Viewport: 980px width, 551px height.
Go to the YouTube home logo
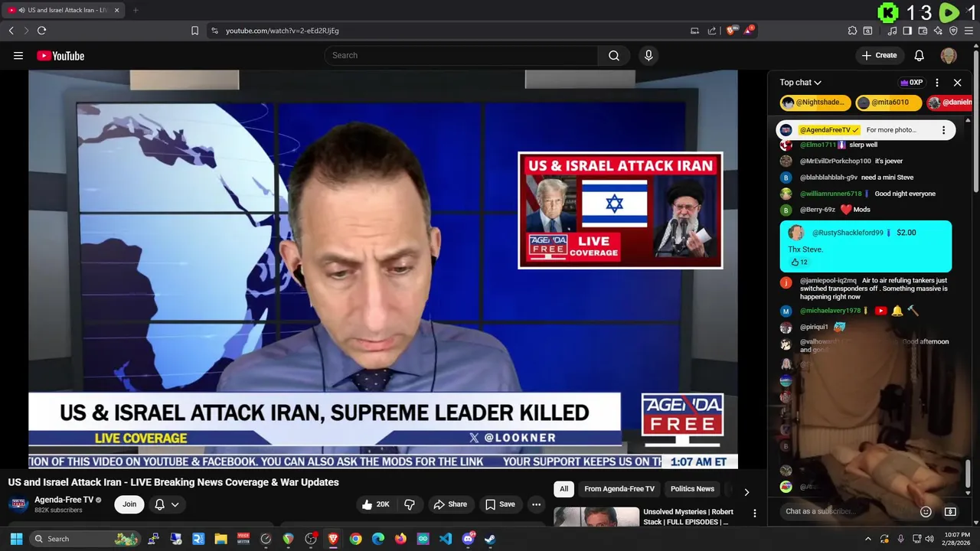pos(60,56)
